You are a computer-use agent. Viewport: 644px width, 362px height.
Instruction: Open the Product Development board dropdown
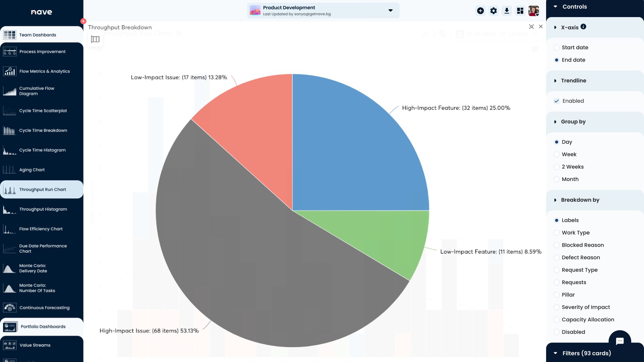[390, 10]
